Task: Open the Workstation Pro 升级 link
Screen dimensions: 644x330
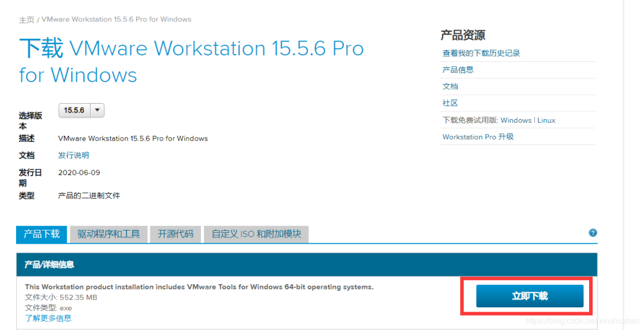Action: tap(478, 136)
